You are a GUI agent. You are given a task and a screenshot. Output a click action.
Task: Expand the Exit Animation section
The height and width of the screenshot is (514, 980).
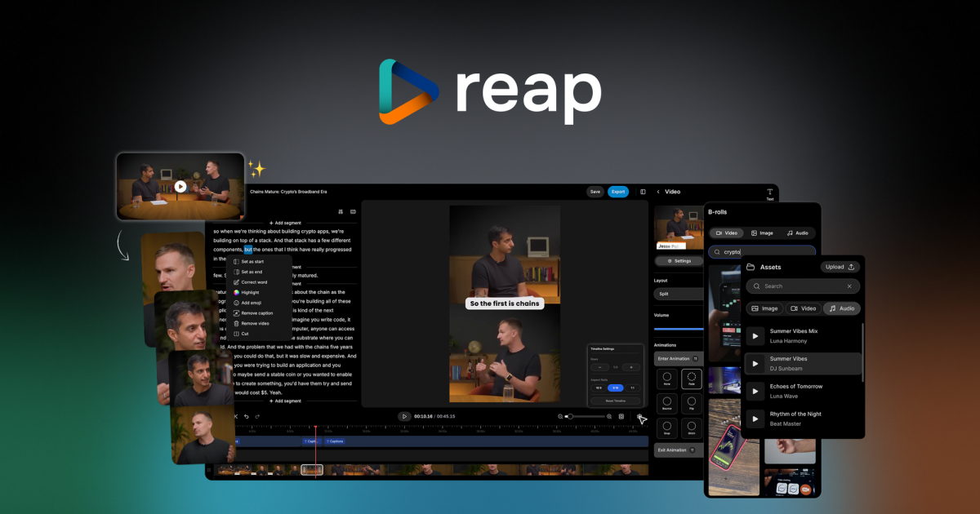(x=679, y=450)
